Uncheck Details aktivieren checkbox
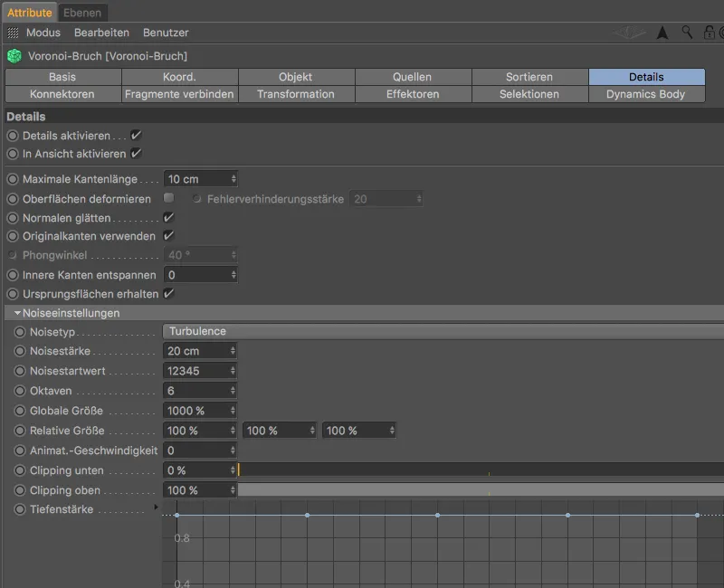 tap(136, 135)
